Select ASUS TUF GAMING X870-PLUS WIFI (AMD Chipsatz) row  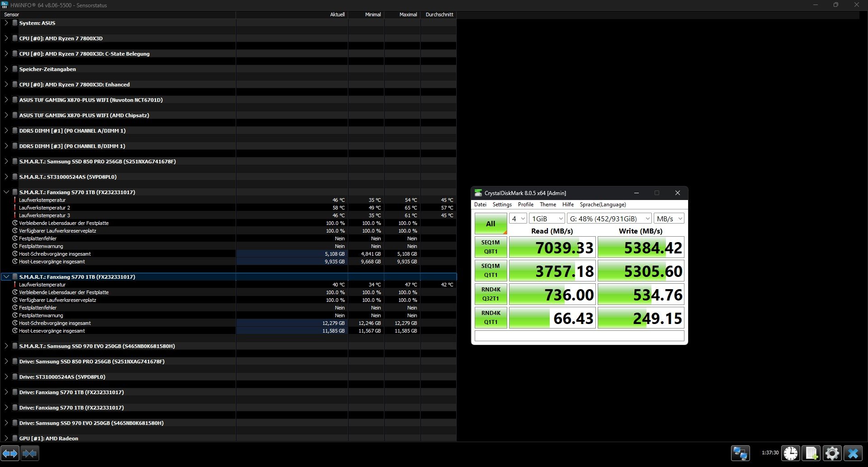[228, 115]
